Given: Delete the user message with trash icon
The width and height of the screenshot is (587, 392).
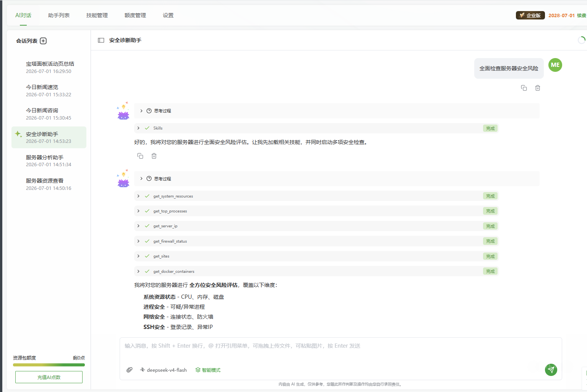Looking at the screenshot, I should 538,88.
